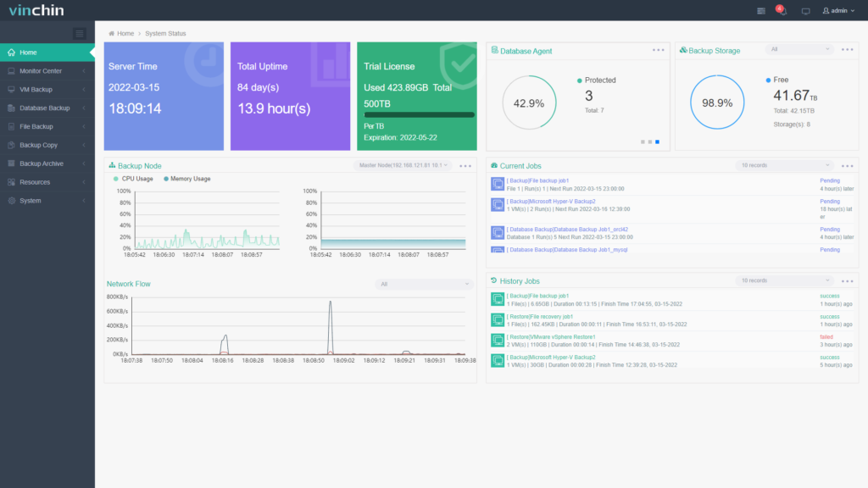868x488 pixels.
Task: Open the History Jobs panel ellipsis menu
Action: (x=848, y=280)
